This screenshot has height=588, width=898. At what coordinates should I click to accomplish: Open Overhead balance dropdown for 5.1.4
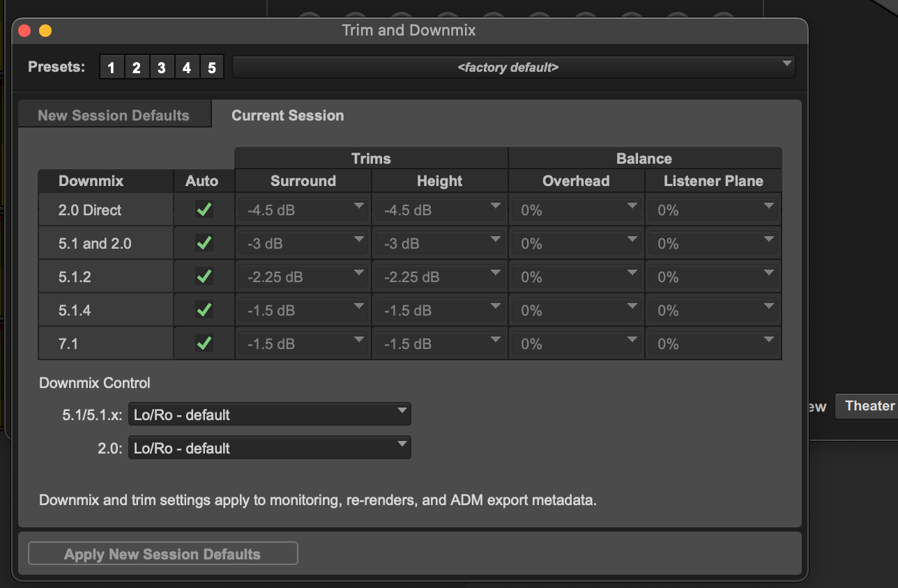pos(577,310)
